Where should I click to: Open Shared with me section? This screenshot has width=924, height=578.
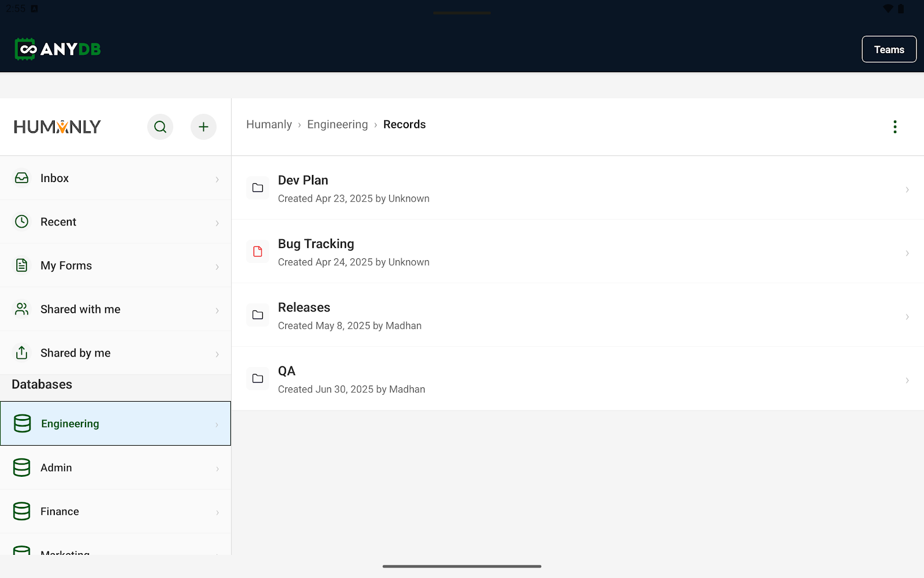[80, 309]
